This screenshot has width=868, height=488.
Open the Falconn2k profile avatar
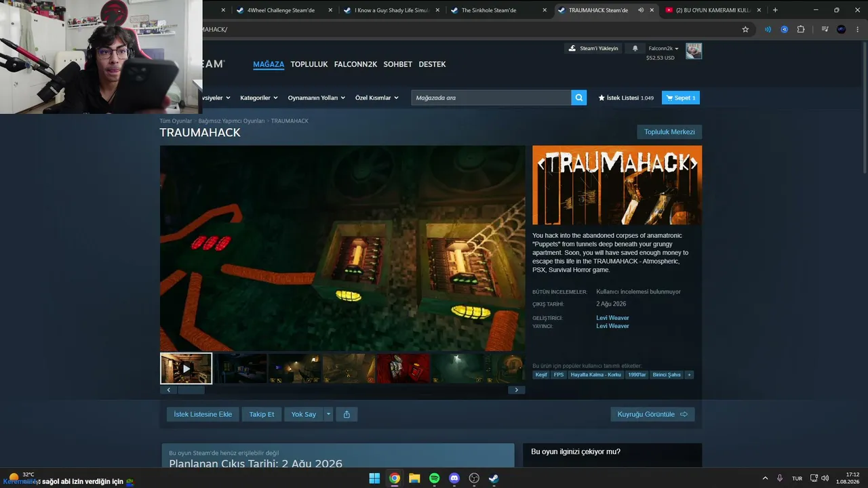694,51
